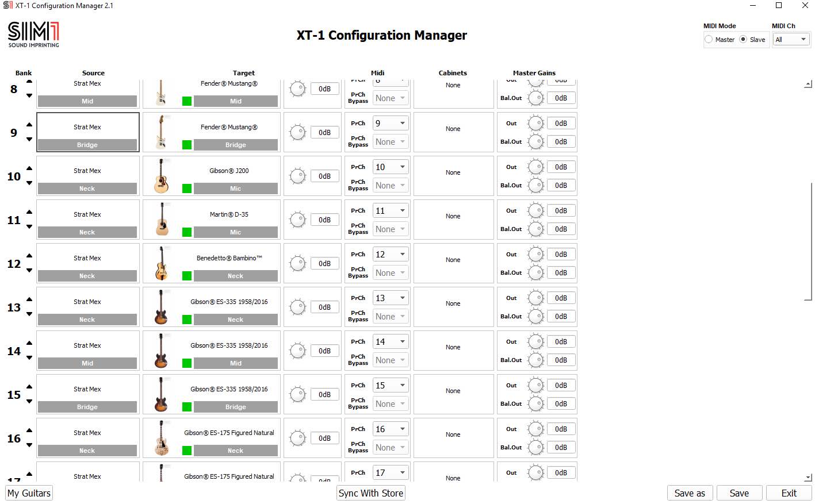Click the Neck bar under Benedetto Bambino target

(x=236, y=276)
